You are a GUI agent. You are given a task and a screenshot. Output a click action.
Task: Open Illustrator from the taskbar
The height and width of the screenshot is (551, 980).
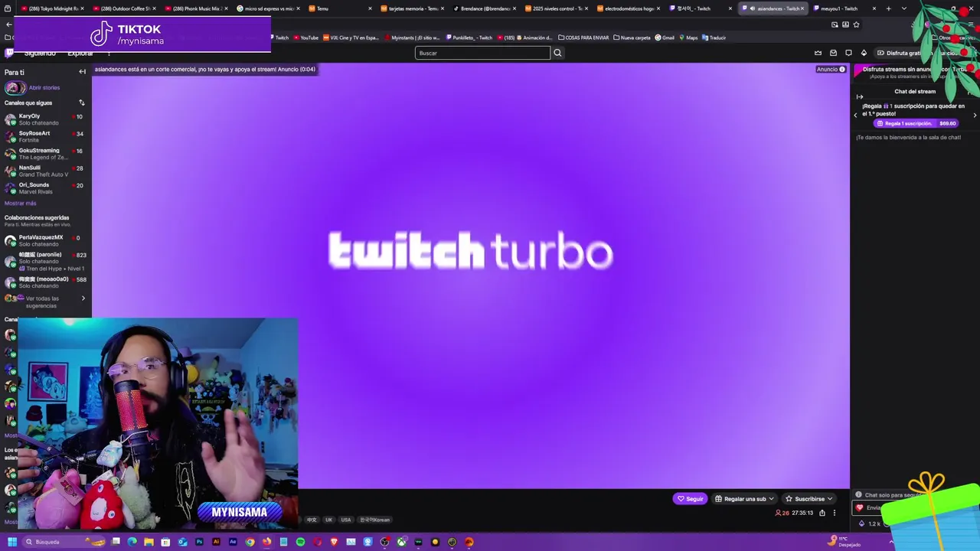click(x=216, y=542)
